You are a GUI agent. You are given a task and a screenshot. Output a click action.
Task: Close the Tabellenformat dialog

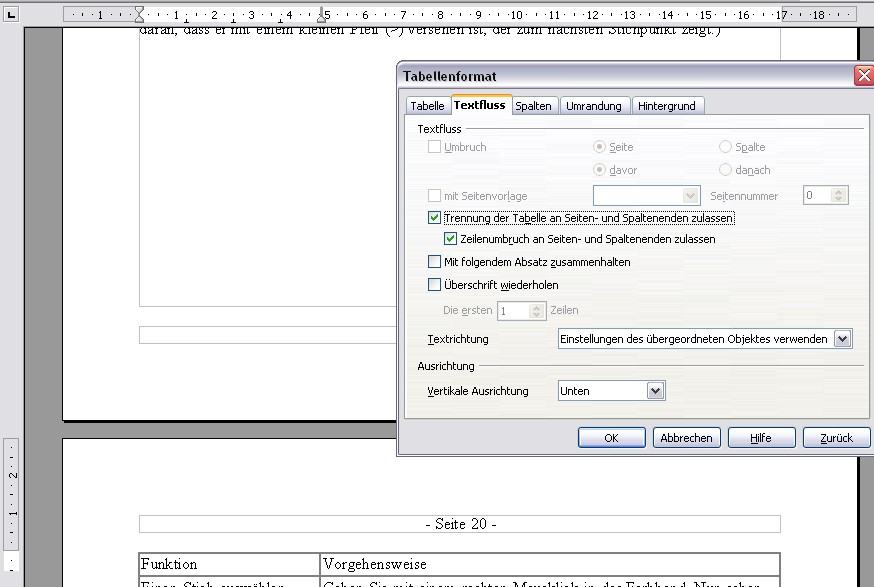click(863, 76)
